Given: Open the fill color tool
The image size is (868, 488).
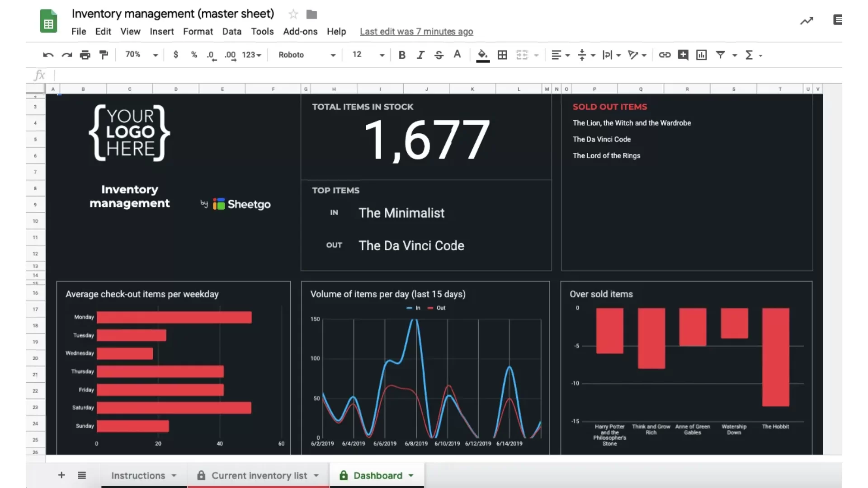Looking at the screenshot, I should [482, 55].
